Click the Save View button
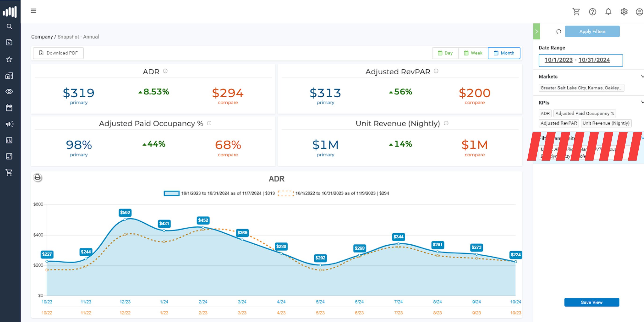The height and width of the screenshot is (322, 644). 591,302
